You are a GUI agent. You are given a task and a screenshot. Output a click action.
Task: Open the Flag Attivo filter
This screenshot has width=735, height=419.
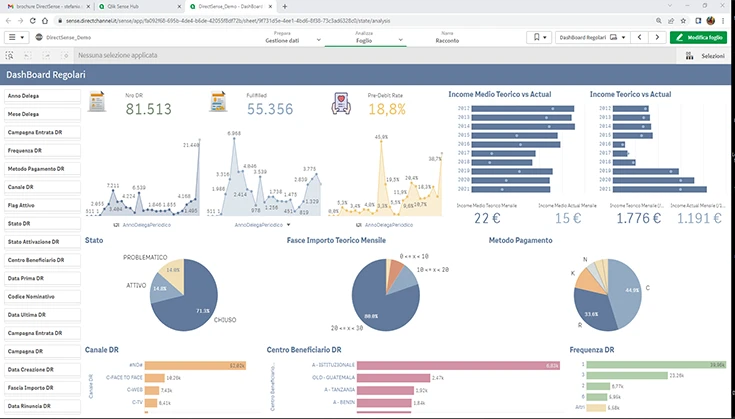click(42, 206)
